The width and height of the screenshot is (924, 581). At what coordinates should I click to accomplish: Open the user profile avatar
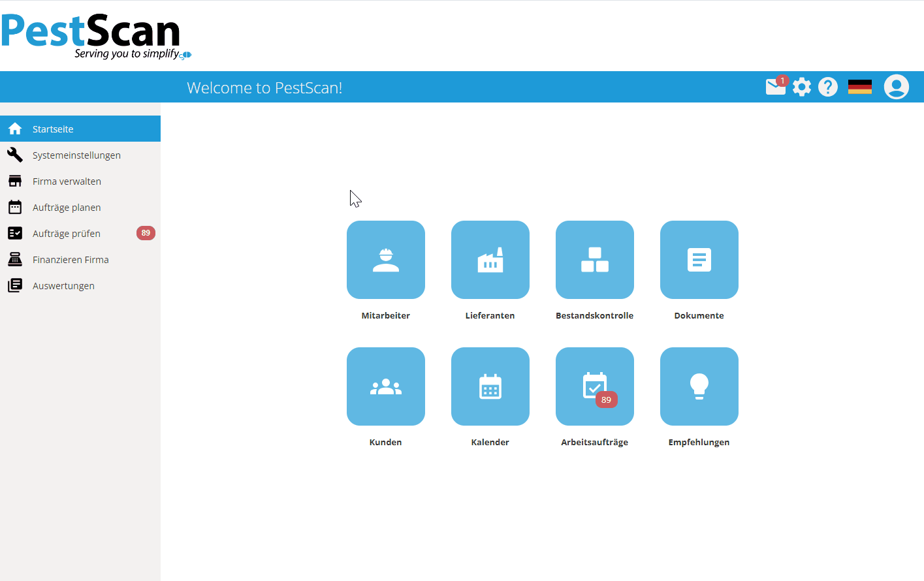pyautogui.click(x=897, y=87)
